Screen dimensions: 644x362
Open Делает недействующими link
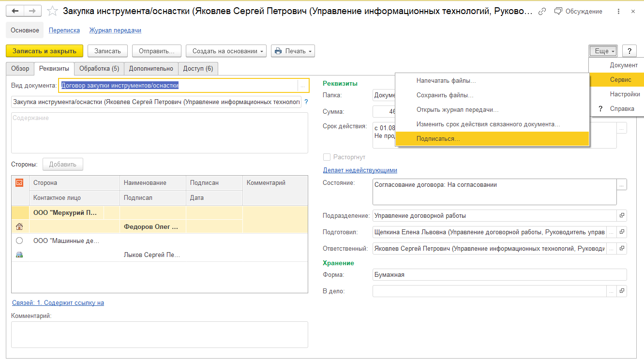360,170
